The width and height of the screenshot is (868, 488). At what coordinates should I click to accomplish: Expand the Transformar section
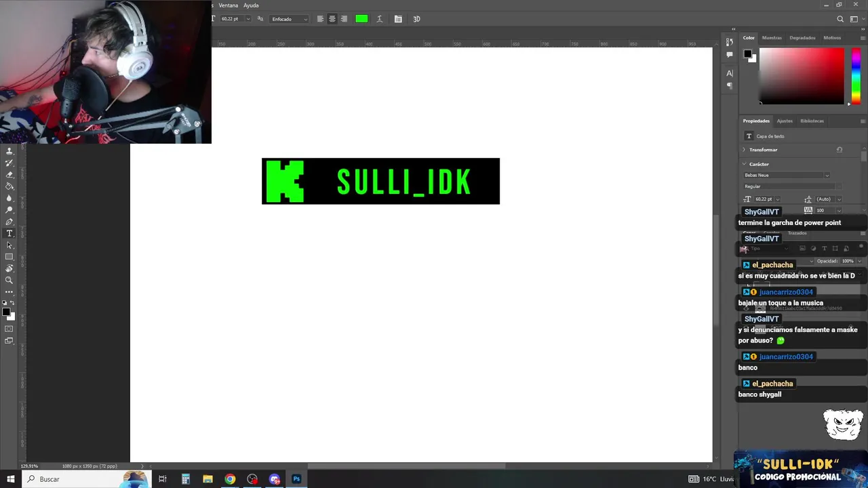[x=744, y=150]
